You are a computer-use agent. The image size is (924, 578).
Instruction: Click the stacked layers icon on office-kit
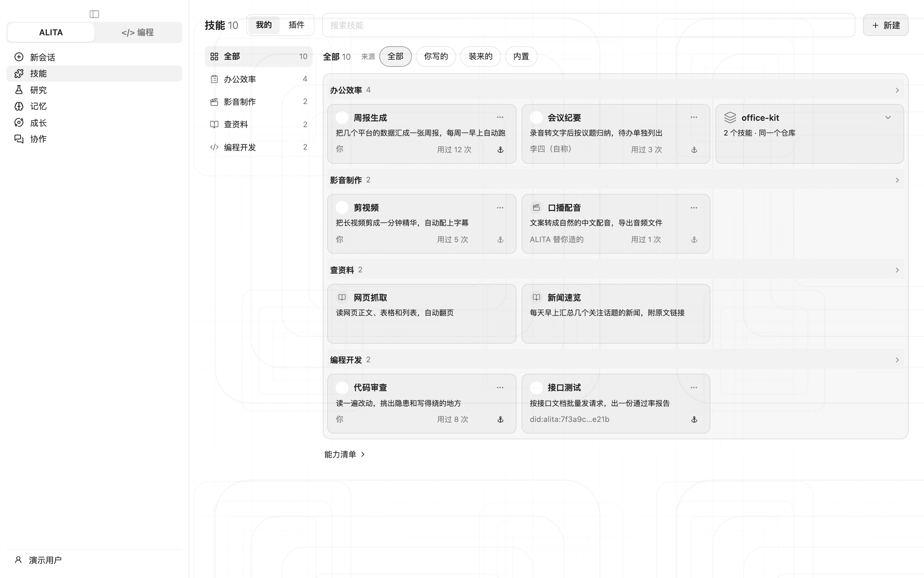[x=730, y=117]
